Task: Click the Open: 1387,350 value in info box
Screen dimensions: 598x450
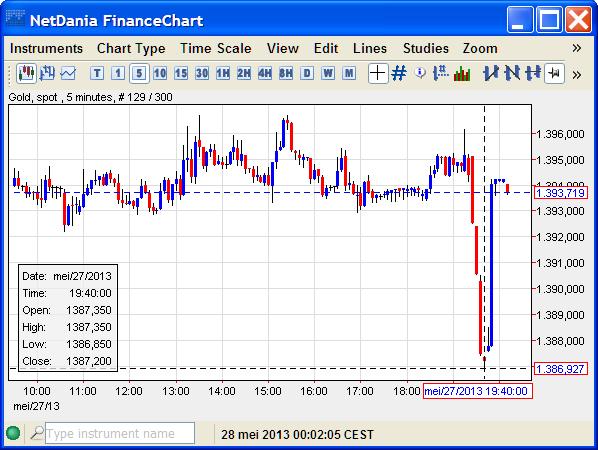Action: point(89,310)
